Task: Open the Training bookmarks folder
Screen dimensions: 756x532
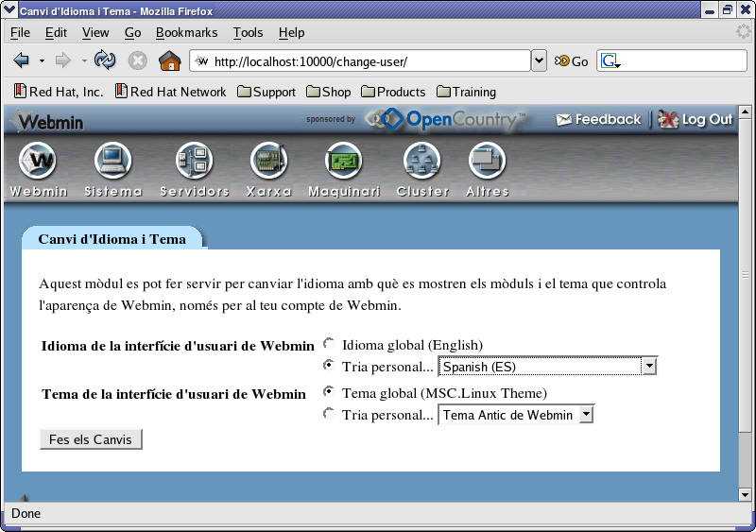Action: [x=466, y=92]
